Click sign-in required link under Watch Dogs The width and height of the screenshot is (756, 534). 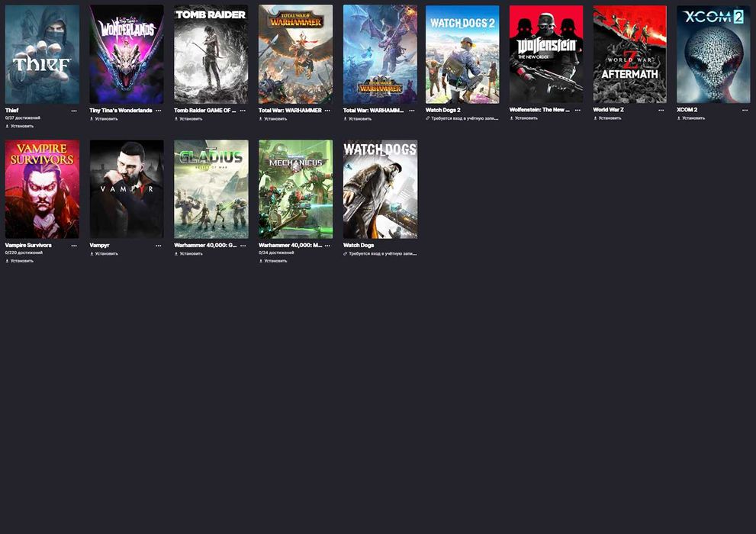click(380, 253)
